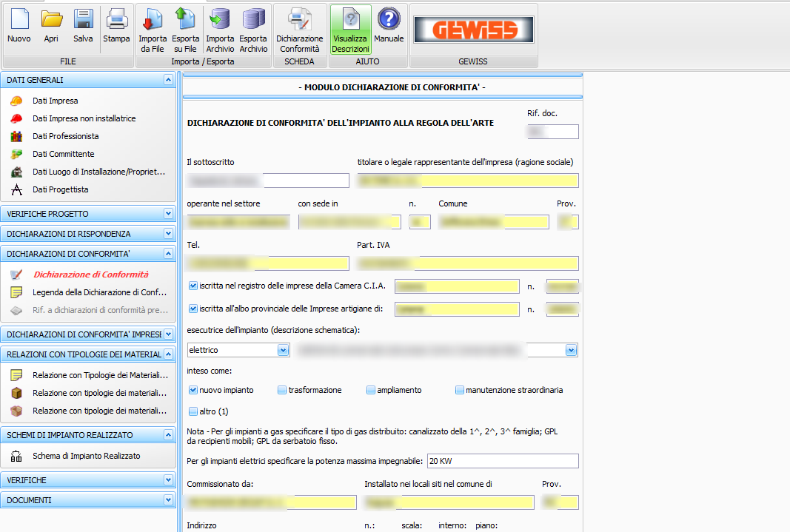
Task: Click the con sede in address field
Action: point(349,222)
